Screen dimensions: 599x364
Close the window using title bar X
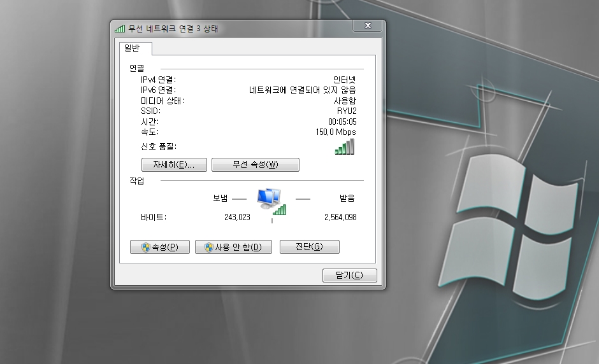(x=368, y=25)
